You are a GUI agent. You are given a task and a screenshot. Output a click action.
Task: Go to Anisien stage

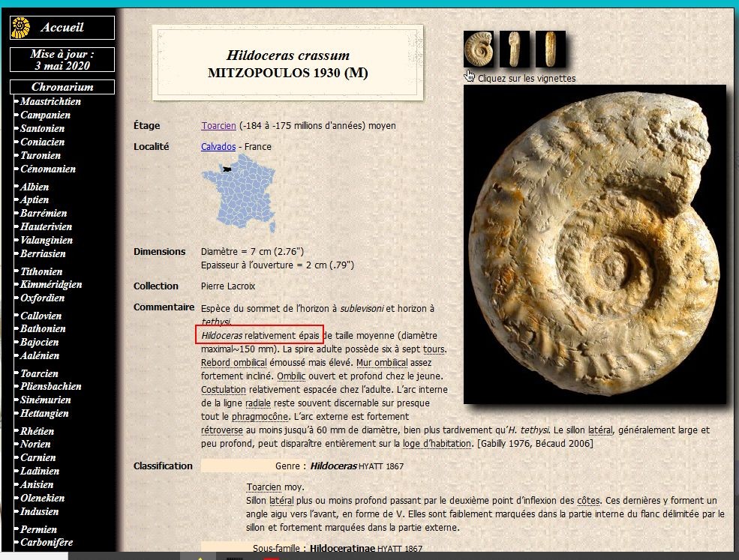[x=37, y=484]
